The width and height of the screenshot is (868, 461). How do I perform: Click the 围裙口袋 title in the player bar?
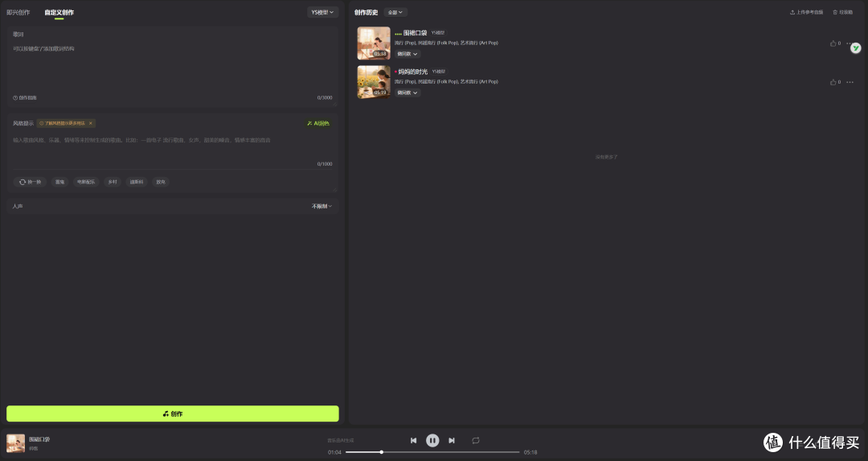39,439
